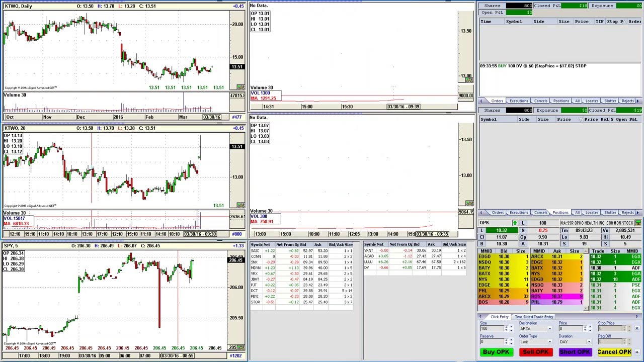Click the Price column sort triangle in positions grid
This screenshot has height=362, width=644.
coord(581,120)
